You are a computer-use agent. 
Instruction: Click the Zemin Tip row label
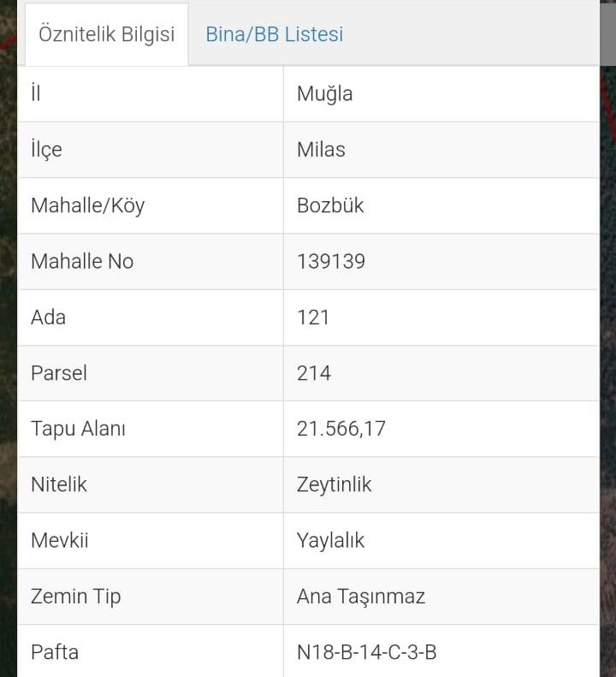coord(75,597)
